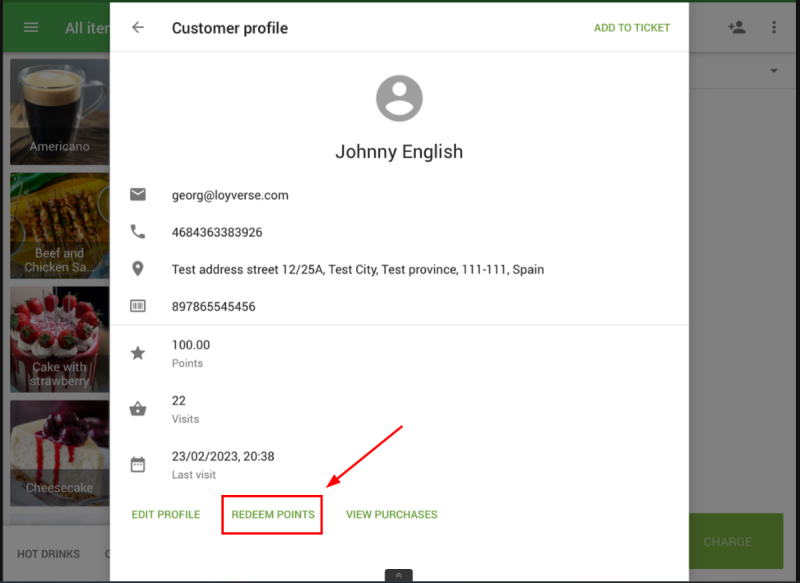Click the customer avatar icon
800x583 pixels.
point(399,99)
